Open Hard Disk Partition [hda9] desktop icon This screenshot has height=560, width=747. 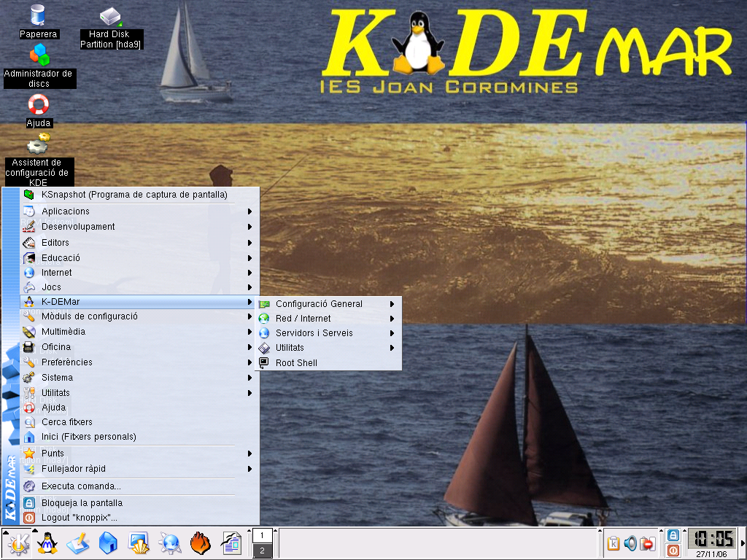(x=110, y=16)
